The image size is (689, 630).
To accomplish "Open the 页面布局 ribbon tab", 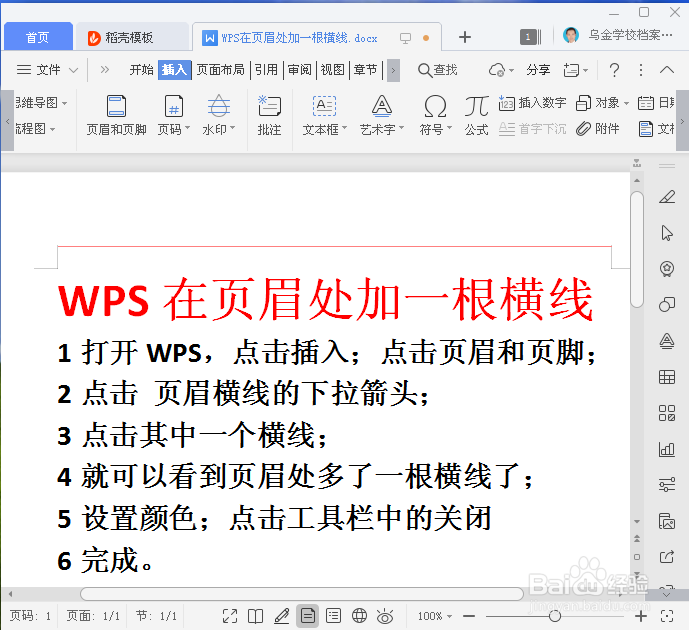I will point(220,70).
